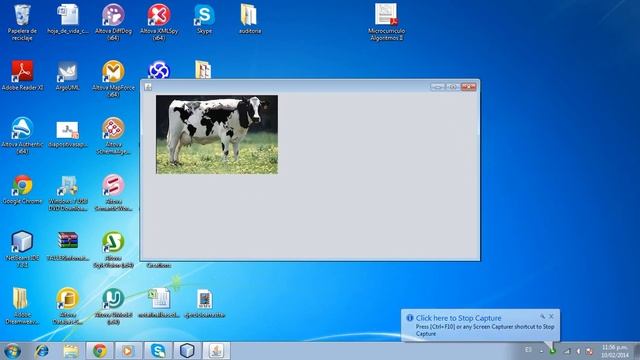Dismiss the Stop Capture balloon
The image size is (640, 360).
tap(551, 316)
